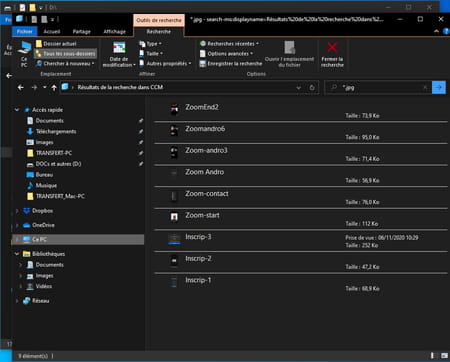This screenshot has width=450, height=362.
Task: Open Musique in navigation pane
Action: pyautogui.click(x=46, y=185)
